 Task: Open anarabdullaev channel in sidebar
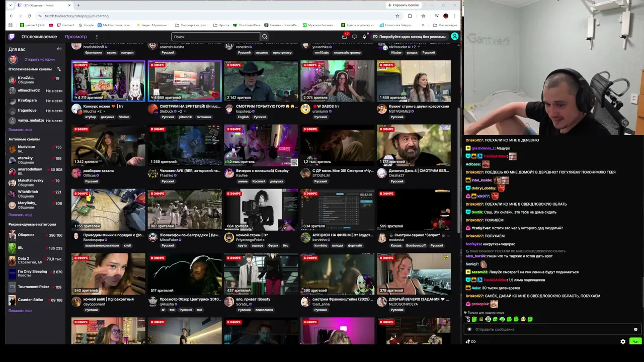coord(35,171)
